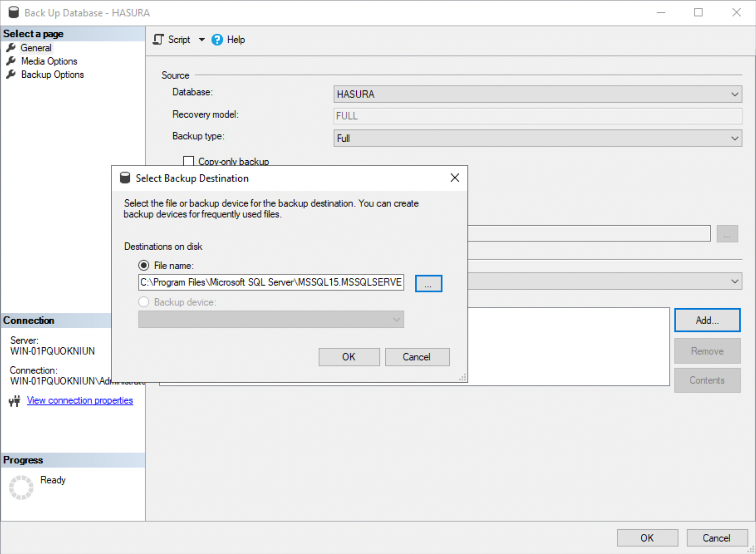Click the backup destination list box
Image resolution: width=756 pixels, height=554 pixels.
(568, 347)
